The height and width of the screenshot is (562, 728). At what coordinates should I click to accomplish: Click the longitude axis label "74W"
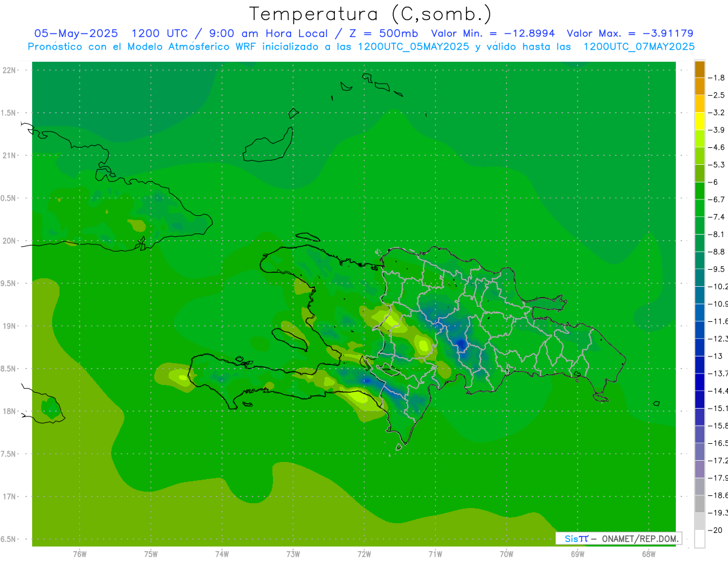tap(222, 554)
